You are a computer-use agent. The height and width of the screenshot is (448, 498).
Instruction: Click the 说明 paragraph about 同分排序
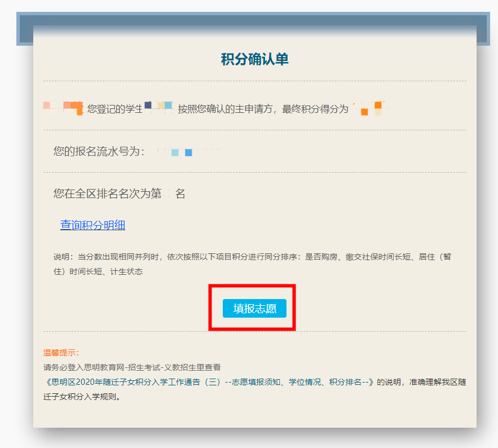252,264
